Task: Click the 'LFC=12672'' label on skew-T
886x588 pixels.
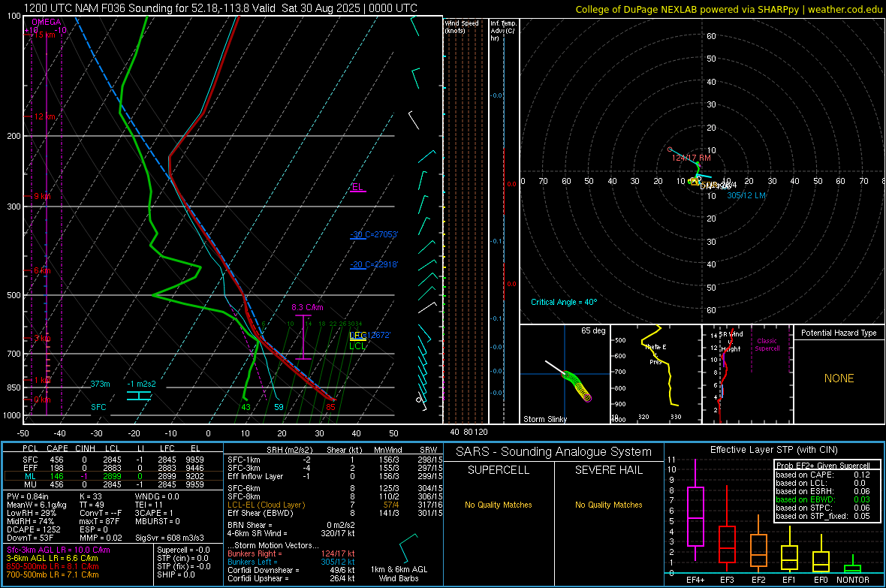Action: (369, 335)
